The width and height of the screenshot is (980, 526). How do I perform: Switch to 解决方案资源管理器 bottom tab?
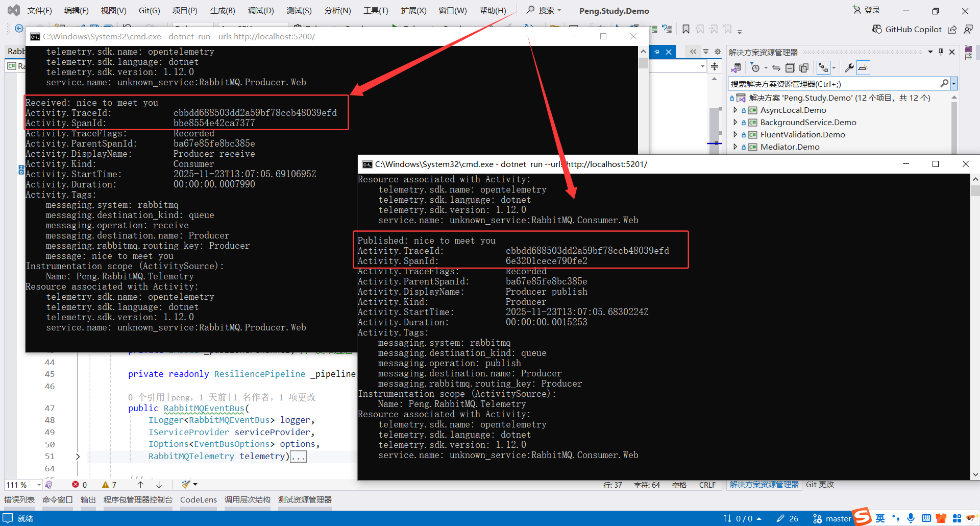764,484
